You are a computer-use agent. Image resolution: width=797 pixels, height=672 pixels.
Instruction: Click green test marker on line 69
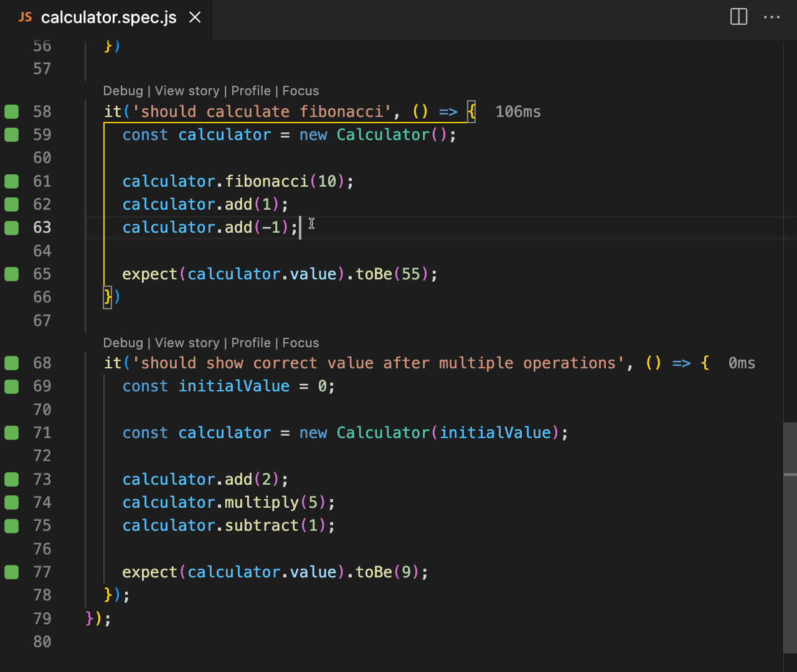pyautogui.click(x=12, y=386)
